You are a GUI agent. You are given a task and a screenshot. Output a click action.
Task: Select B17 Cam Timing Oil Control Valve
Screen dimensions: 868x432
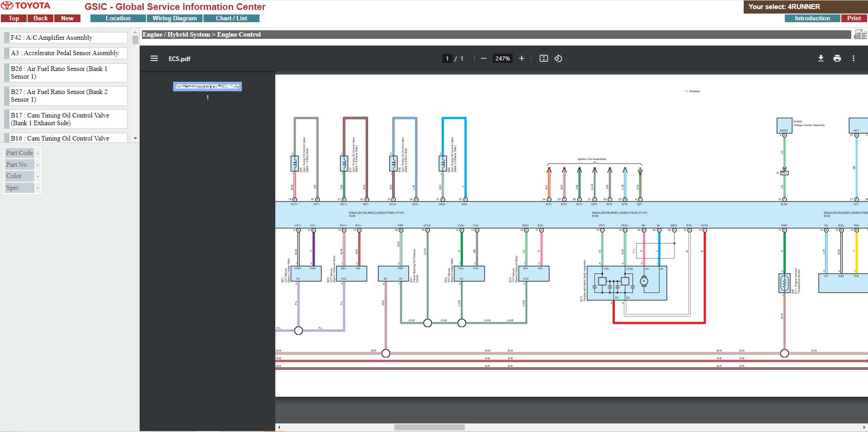(66, 119)
